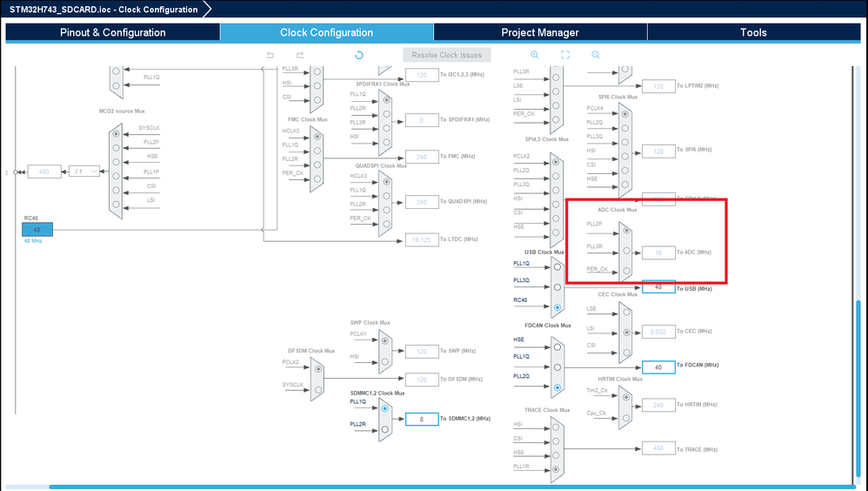The image size is (868, 491).
Task: Go to the Tools tab
Action: [753, 32]
